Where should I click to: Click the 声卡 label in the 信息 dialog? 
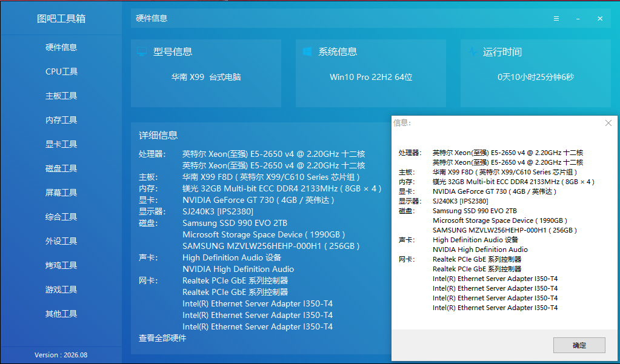[x=407, y=240]
